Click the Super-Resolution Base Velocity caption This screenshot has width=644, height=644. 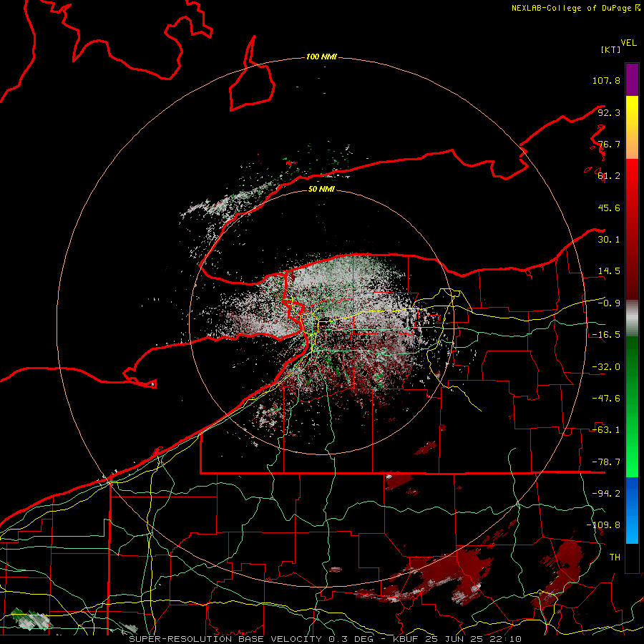326,639
